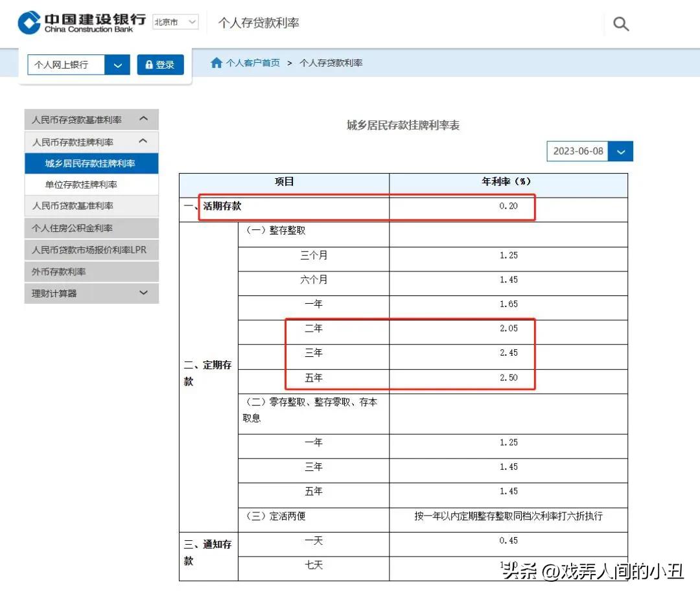
Task: Select the highlighted 城乡居民存款挂牌利率 item
Action: pyautogui.click(x=93, y=163)
